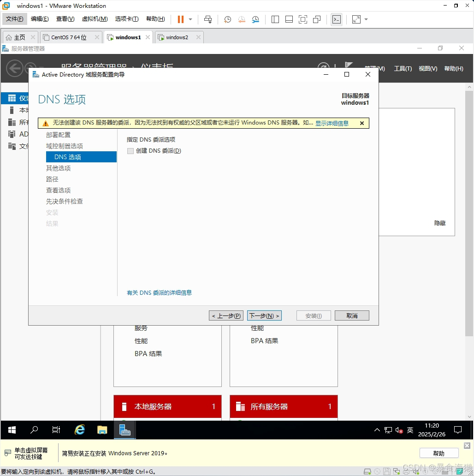The image size is (474, 476).
Task: Open the notification center icon
Action: pos(457,430)
